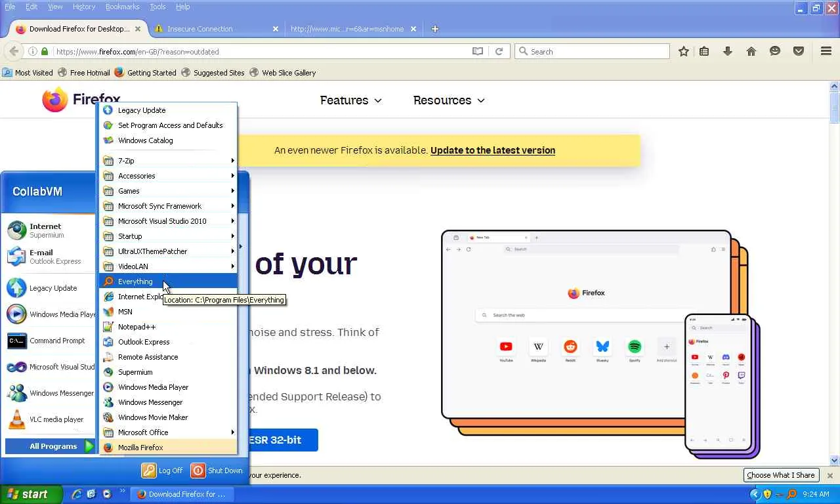Start Windows Movie Maker
This screenshot has width=840, height=504.
point(168,417)
